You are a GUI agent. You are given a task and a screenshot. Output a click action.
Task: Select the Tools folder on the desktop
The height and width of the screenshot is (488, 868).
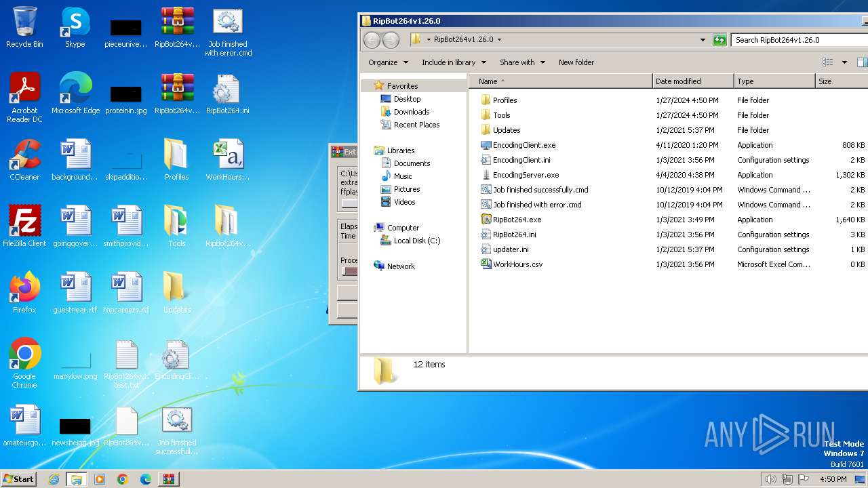pyautogui.click(x=176, y=227)
